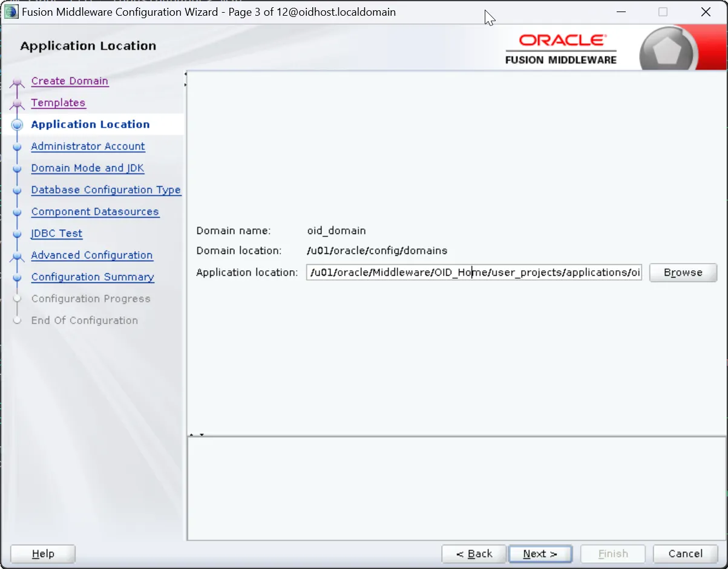
Task: Click the Domain location label
Action: pyautogui.click(x=239, y=250)
